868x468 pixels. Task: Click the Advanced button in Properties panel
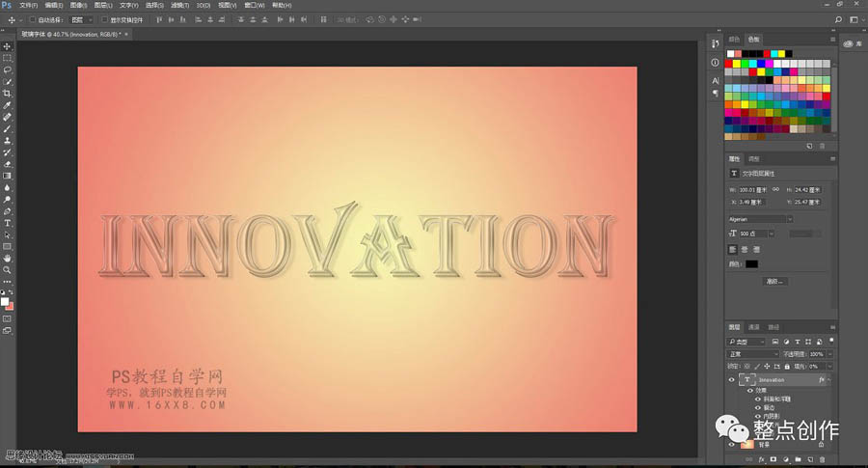click(774, 282)
